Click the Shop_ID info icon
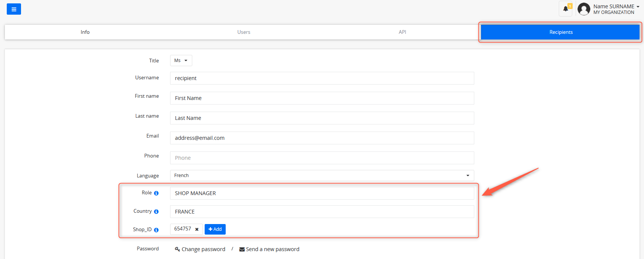The image size is (644, 259). click(156, 230)
